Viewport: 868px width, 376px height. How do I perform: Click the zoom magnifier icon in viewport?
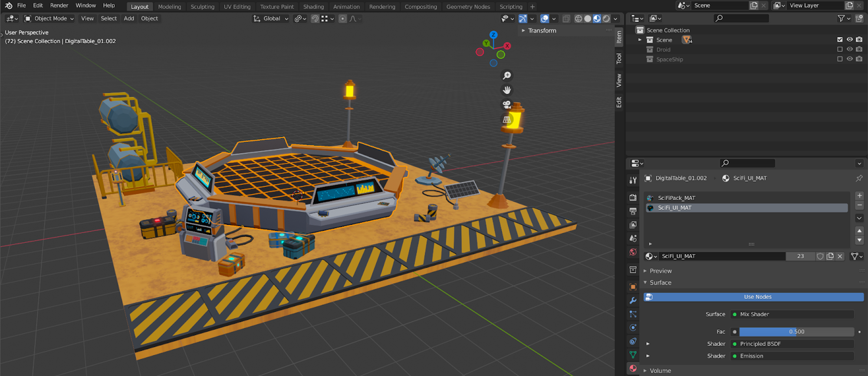click(x=506, y=76)
